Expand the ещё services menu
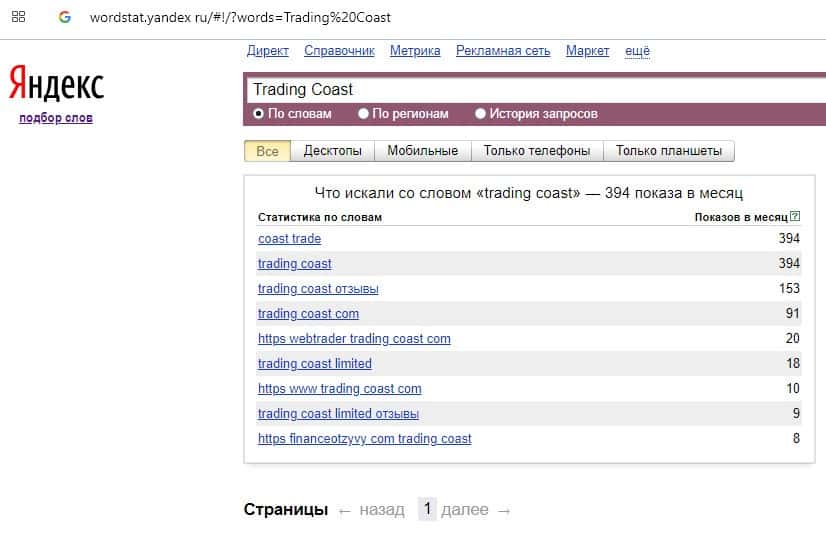826x550 pixels. (x=637, y=51)
